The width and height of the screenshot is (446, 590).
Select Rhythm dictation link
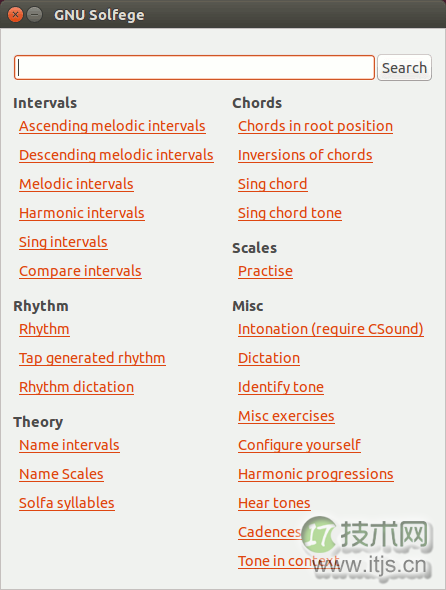[x=76, y=387]
